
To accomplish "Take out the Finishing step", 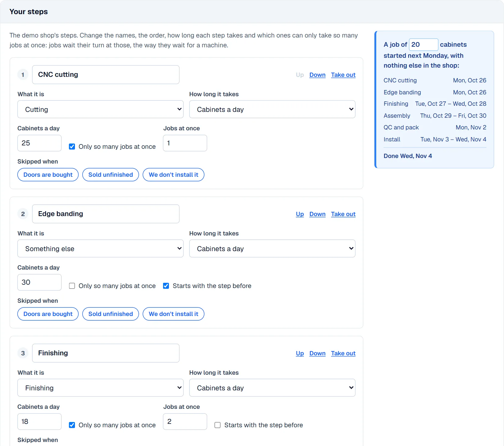I will click(343, 353).
